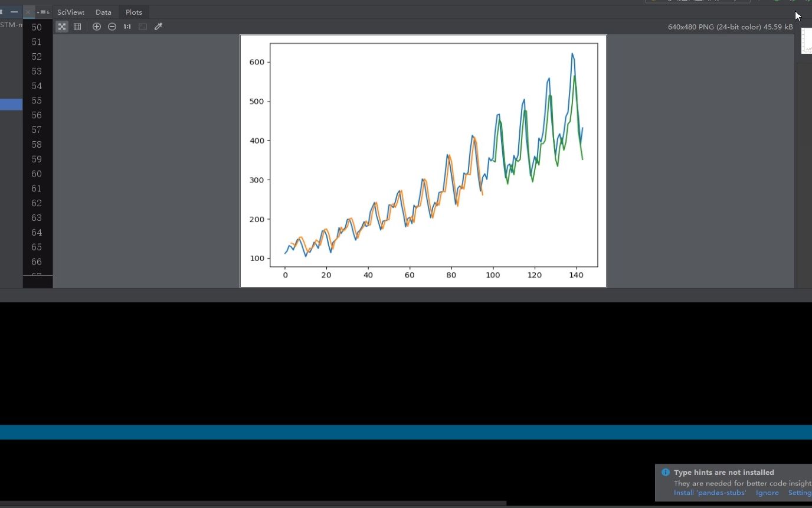Click the horizontal scrollbar at the bottom
Screen dimensions: 812x508
[x=253, y=503]
